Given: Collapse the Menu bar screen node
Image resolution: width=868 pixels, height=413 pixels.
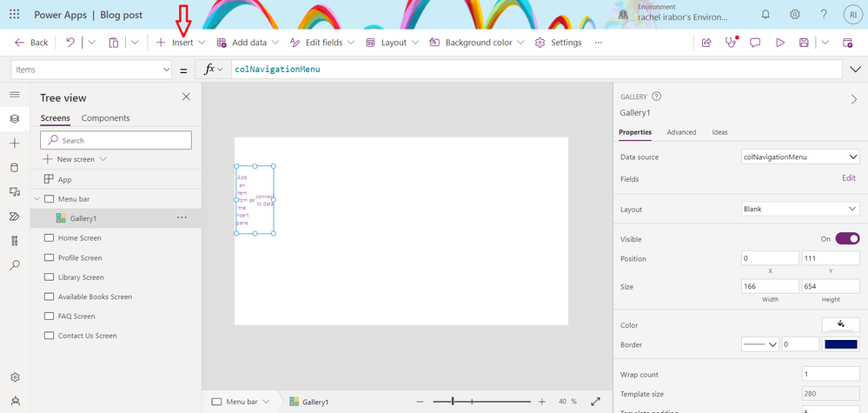Looking at the screenshot, I should [37, 199].
